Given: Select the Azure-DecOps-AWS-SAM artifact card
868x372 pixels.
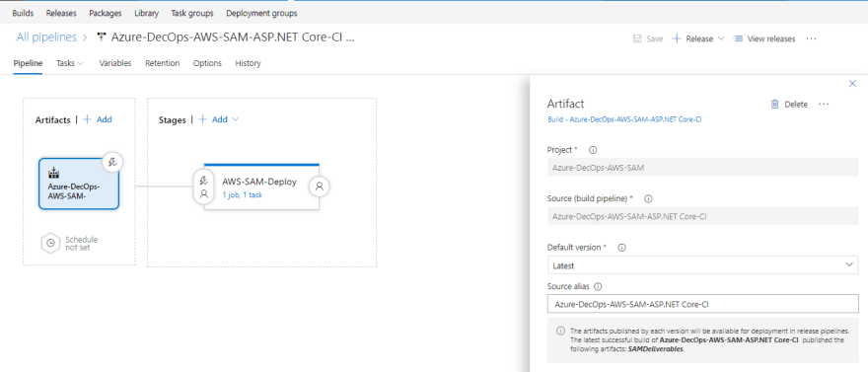Looking at the screenshot, I should coord(79,184).
